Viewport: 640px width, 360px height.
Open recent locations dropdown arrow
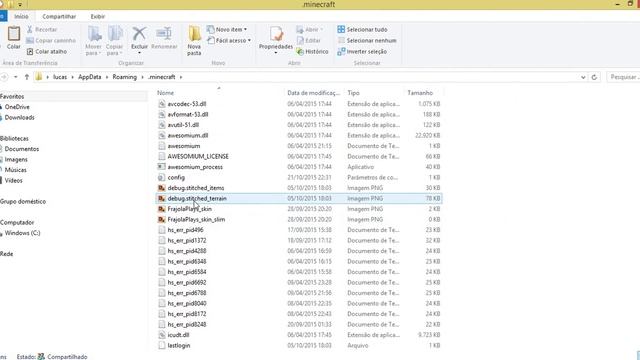tap(15, 77)
